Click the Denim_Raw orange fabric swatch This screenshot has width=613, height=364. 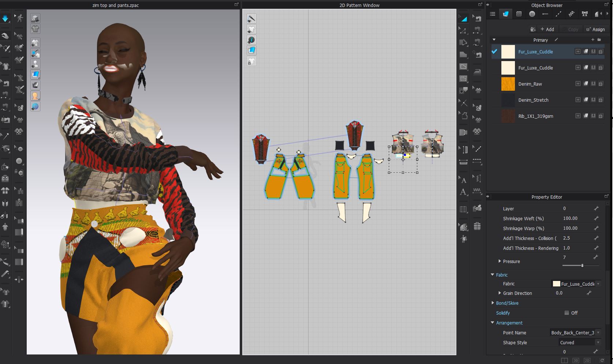tap(508, 84)
